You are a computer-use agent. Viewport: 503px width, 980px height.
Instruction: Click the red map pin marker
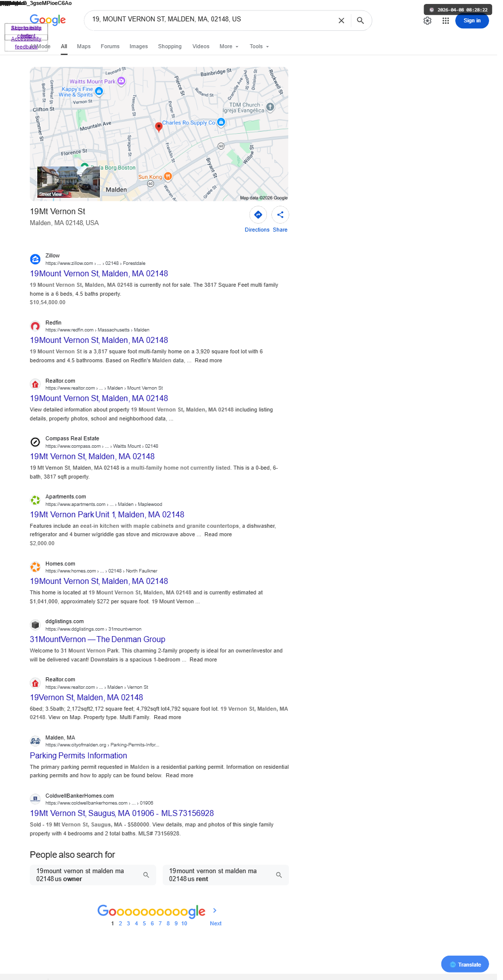click(159, 127)
